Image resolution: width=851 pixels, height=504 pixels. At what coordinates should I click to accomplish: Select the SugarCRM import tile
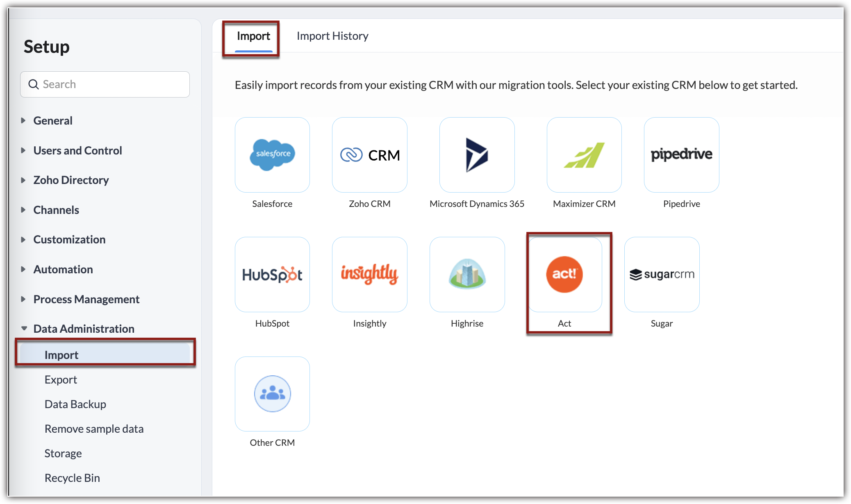coord(662,275)
